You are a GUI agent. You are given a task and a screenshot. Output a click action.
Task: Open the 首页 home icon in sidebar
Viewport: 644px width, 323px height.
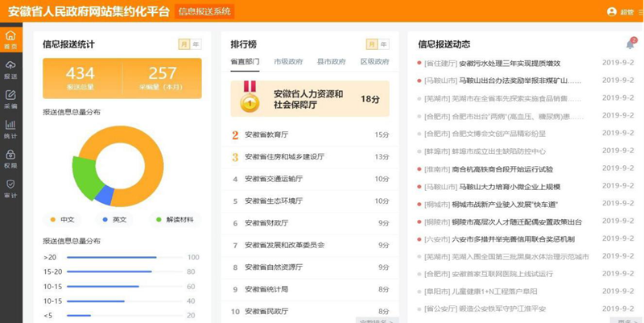(x=10, y=39)
